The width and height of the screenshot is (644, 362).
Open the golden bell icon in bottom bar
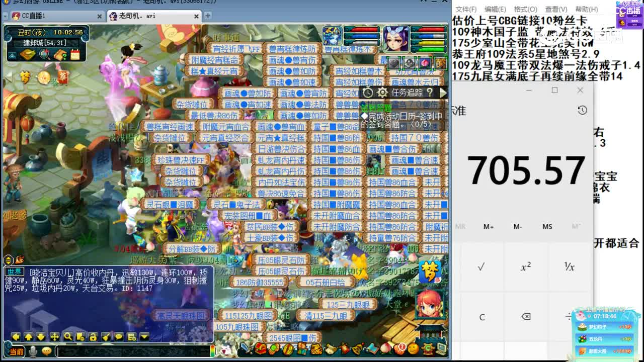pos(358,348)
